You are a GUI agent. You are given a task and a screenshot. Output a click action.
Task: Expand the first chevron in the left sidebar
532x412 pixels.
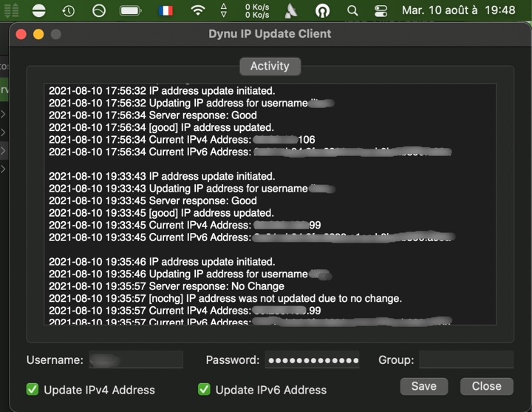click(x=3, y=115)
